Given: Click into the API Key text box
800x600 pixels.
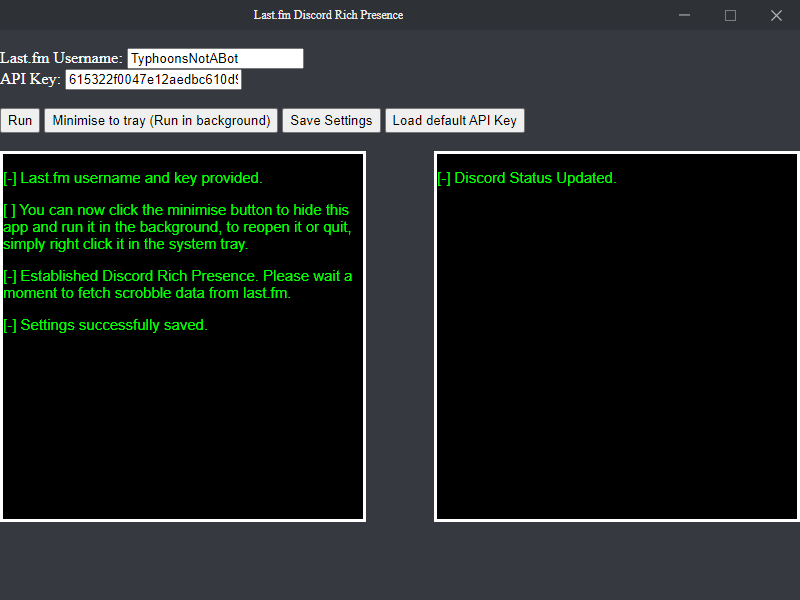Looking at the screenshot, I should (x=153, y=80).
